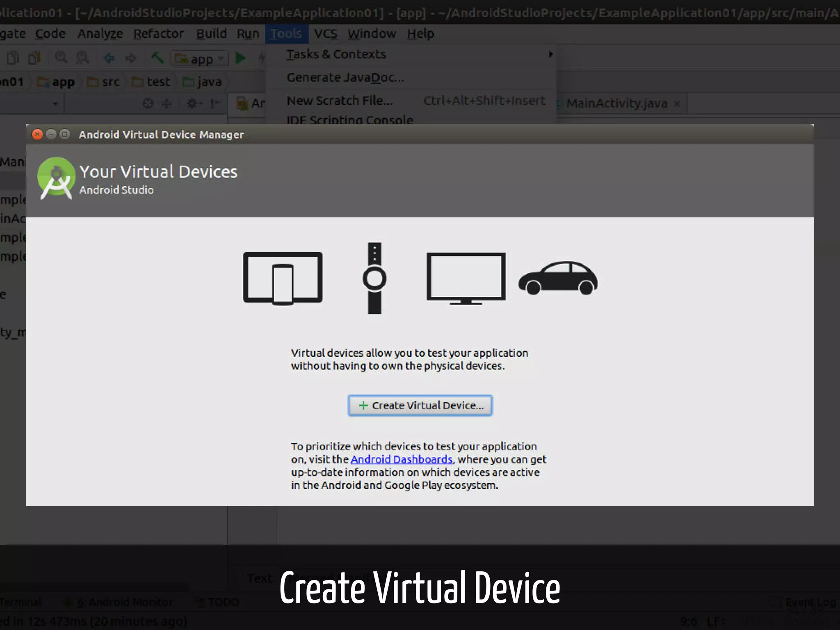Screen dimensions: 840x630
Task: Click the Create Virtual Device button
Action: 420,405
